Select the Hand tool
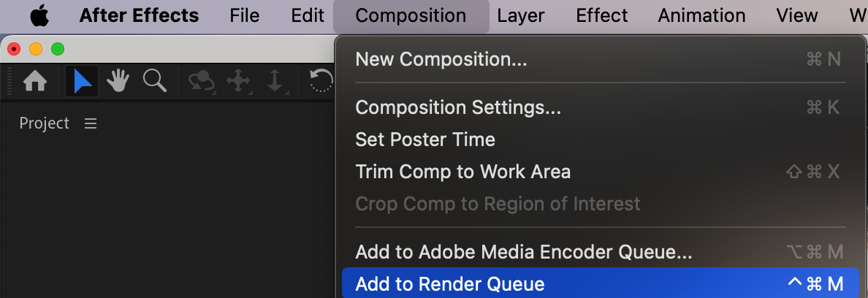The image size is (868, 298). [118, 81]
